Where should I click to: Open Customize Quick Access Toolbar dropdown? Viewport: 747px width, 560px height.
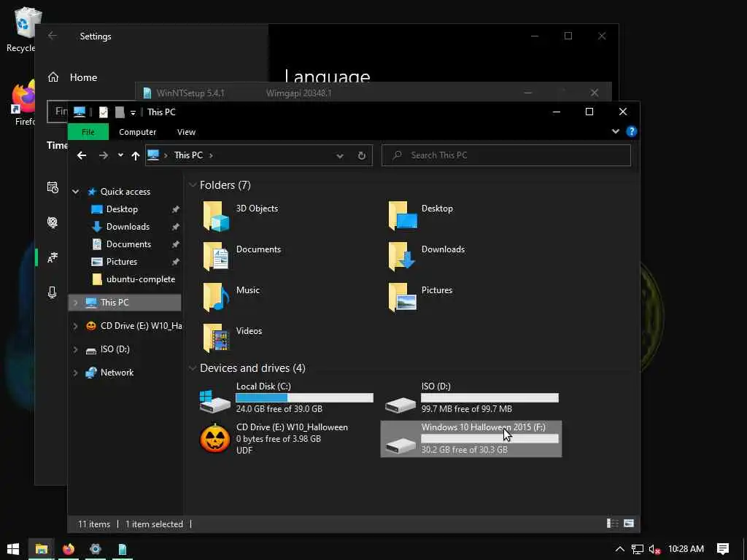tap(133, 112)
